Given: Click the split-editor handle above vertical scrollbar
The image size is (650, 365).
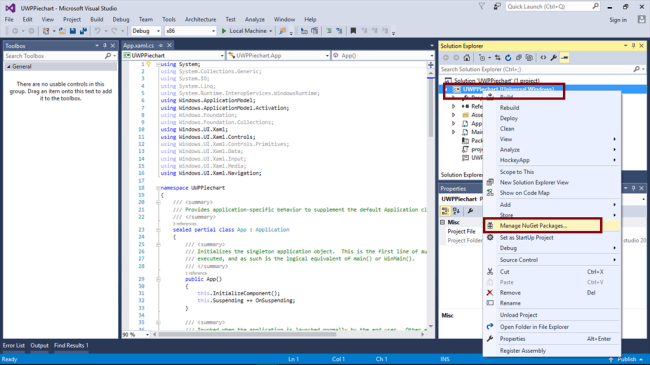Looking at the screenshot, I should pos(431,65).
